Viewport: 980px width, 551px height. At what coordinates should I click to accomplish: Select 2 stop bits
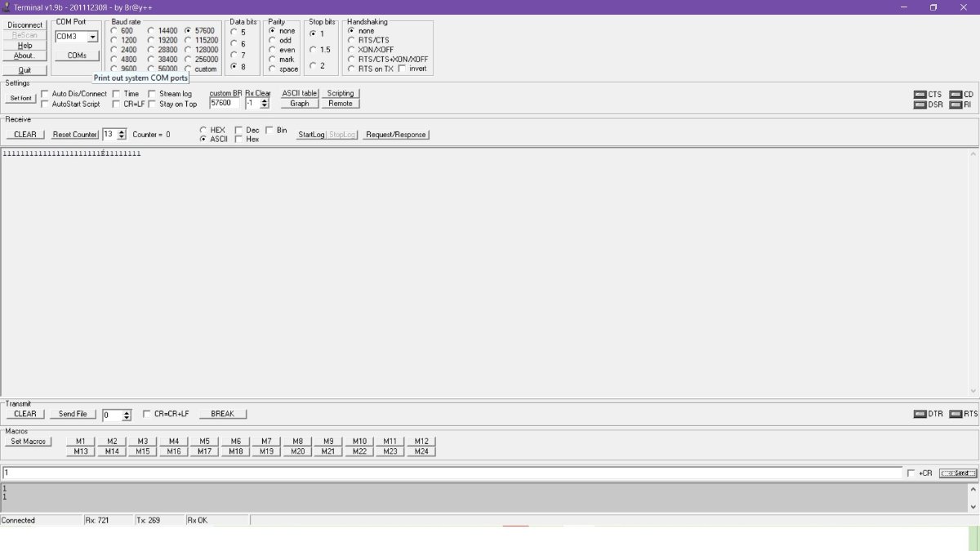pos(312,66)
